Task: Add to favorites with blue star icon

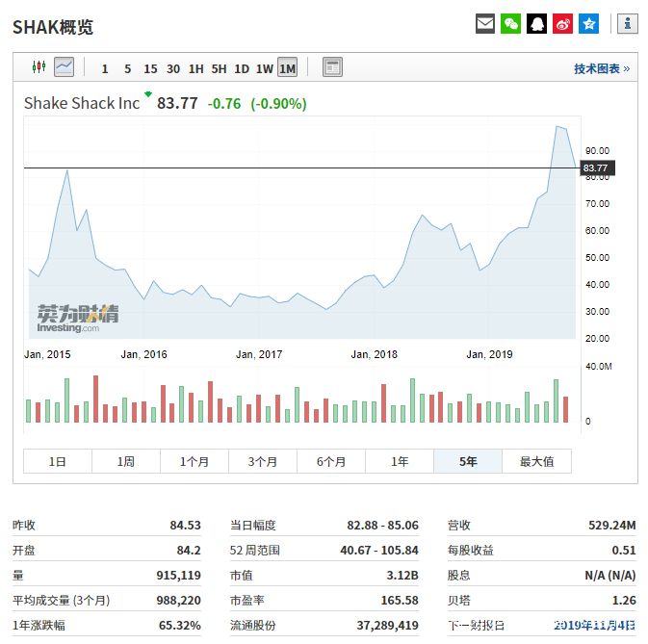Action: click(588, 24)
